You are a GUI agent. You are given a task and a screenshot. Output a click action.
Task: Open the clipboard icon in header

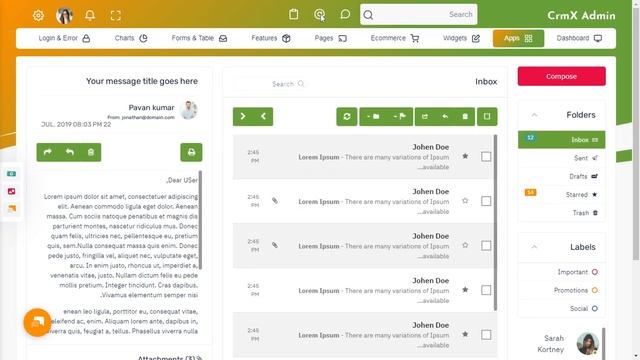click(x=293, y=14)
